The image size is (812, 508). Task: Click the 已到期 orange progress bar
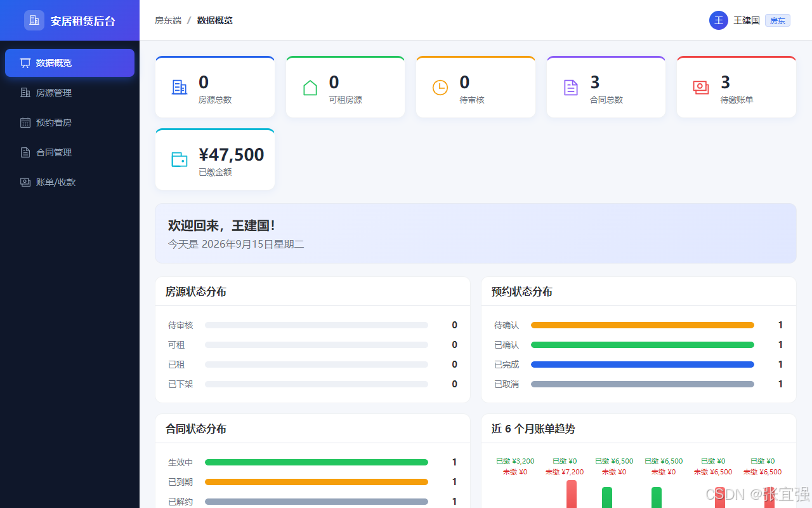[x=317, y=482]
